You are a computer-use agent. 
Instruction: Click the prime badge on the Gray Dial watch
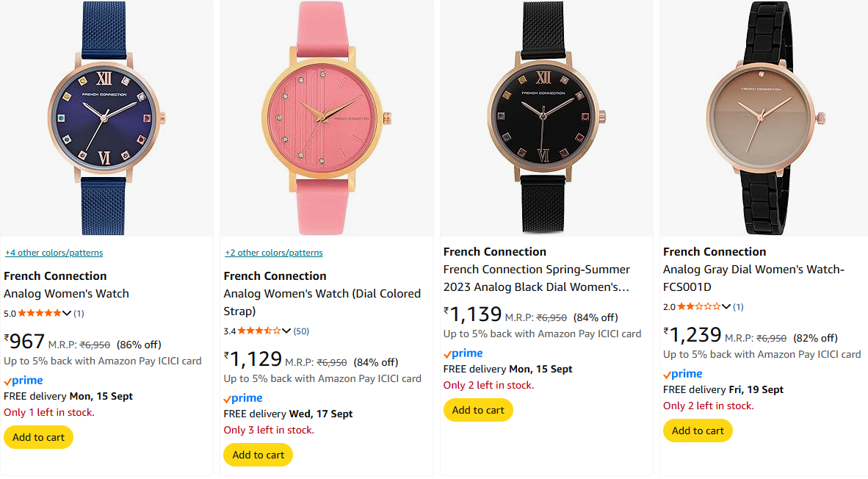(683, 374)
